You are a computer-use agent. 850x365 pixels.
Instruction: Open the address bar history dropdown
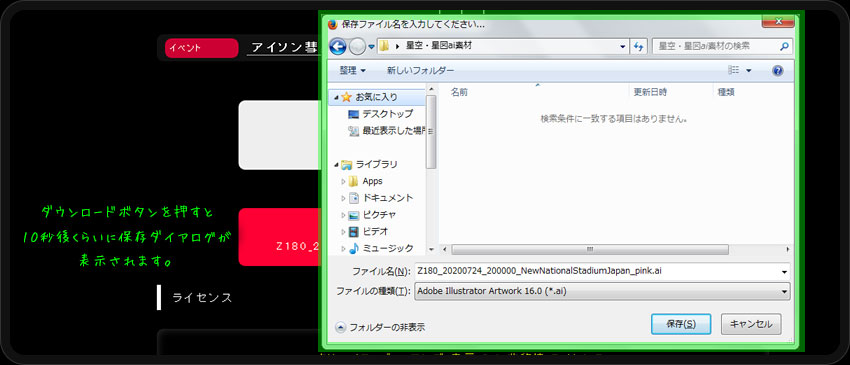623,47
